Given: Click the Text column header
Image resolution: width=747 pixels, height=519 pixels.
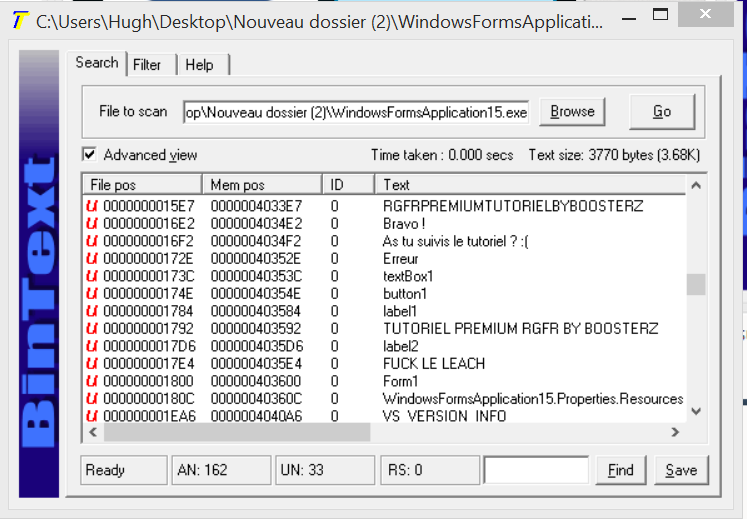Looking at the screenshot, I should (x=530, y=184).
